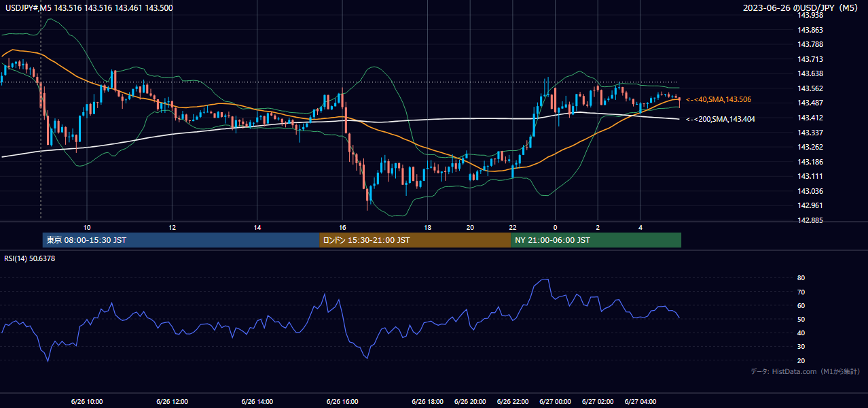The width and height of the screenshot is (868, 408).
Task: Click price axis label 143.938
Action: click(812, 16)
